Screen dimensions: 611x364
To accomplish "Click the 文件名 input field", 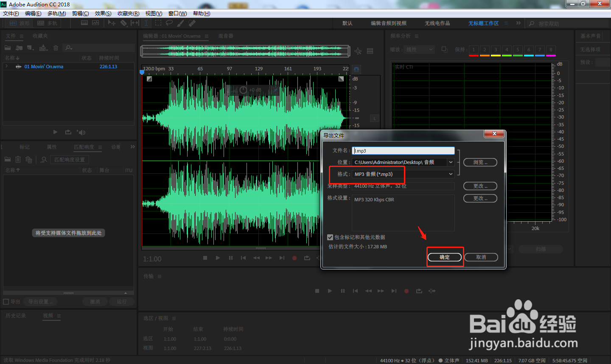I will (x=403, y=151).
